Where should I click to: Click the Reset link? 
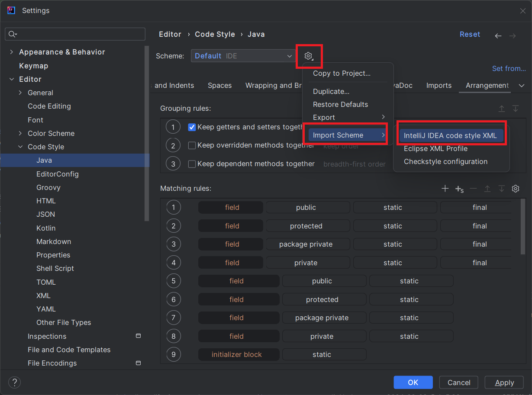tap(470, 34)
